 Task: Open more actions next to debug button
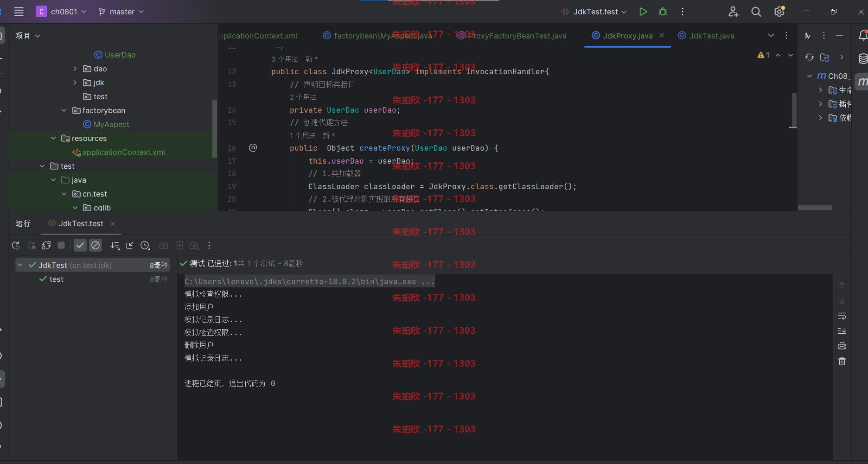(683, 12)
